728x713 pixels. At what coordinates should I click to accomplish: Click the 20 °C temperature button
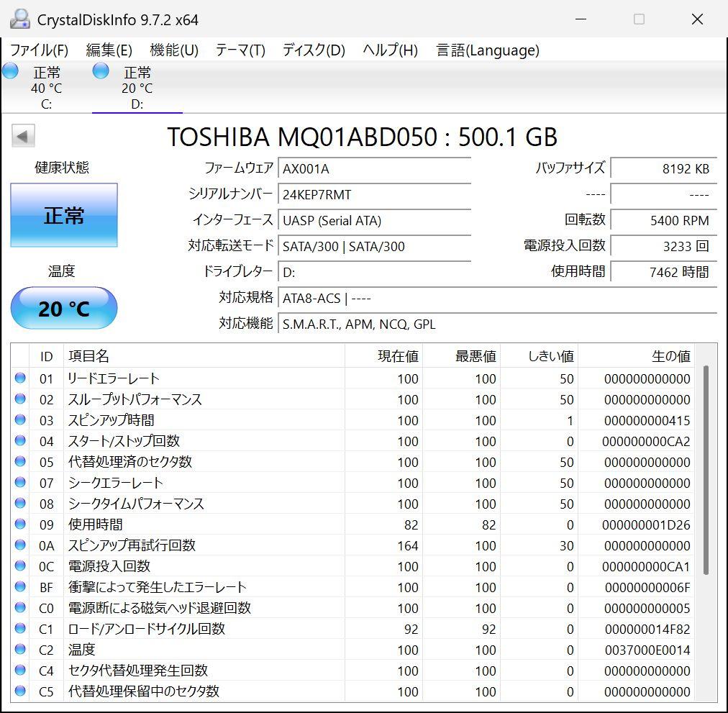[x=64, y=309]
